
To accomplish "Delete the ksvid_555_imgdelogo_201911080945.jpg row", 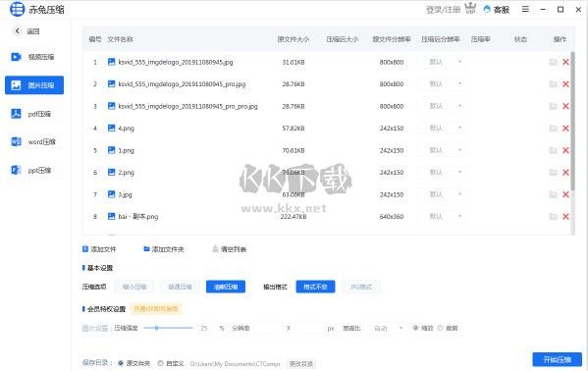I will (x=565, y=62).
